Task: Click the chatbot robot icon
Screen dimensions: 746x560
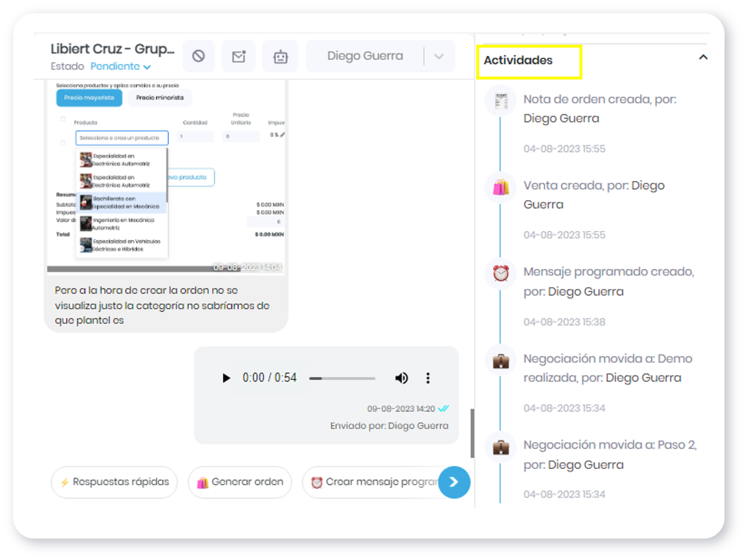Action: 280,56
